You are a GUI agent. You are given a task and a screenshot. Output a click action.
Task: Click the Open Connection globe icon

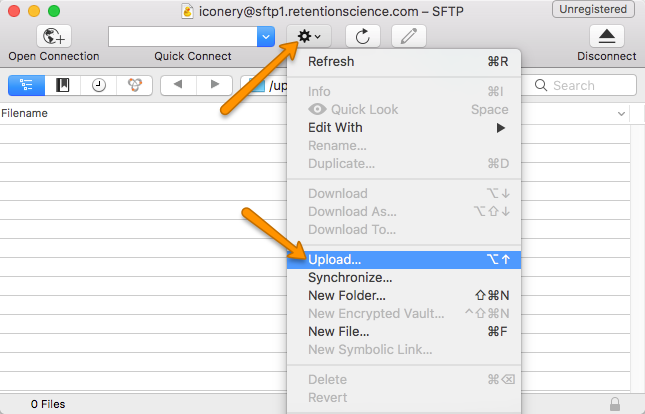(x=54, y=36)
